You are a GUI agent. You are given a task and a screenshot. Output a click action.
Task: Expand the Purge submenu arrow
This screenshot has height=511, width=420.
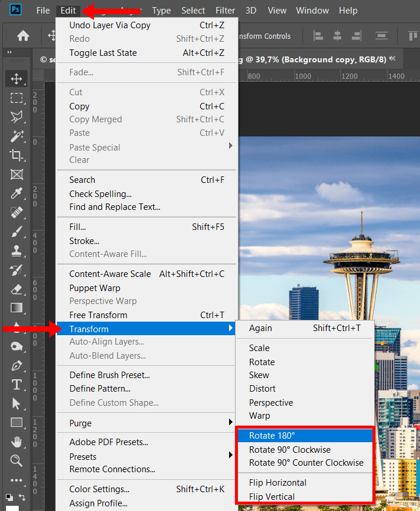tap(230, 422)
